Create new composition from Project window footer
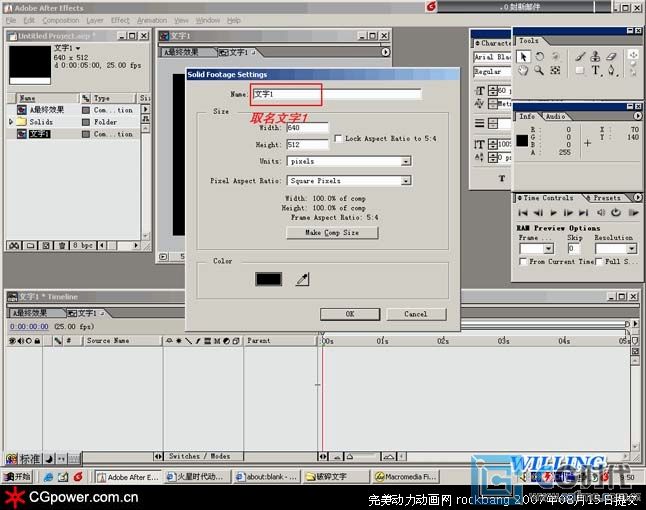 pos(46,246)
